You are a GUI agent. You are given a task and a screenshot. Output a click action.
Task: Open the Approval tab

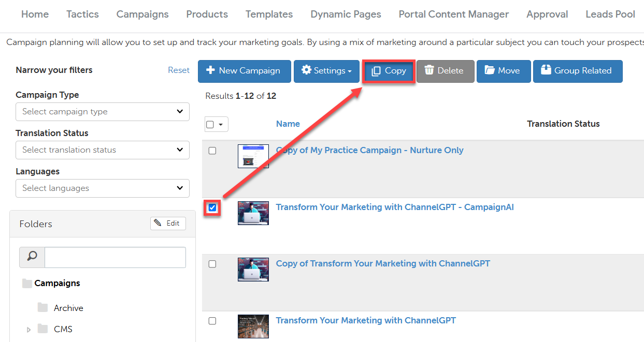click(x=547, y=14)
